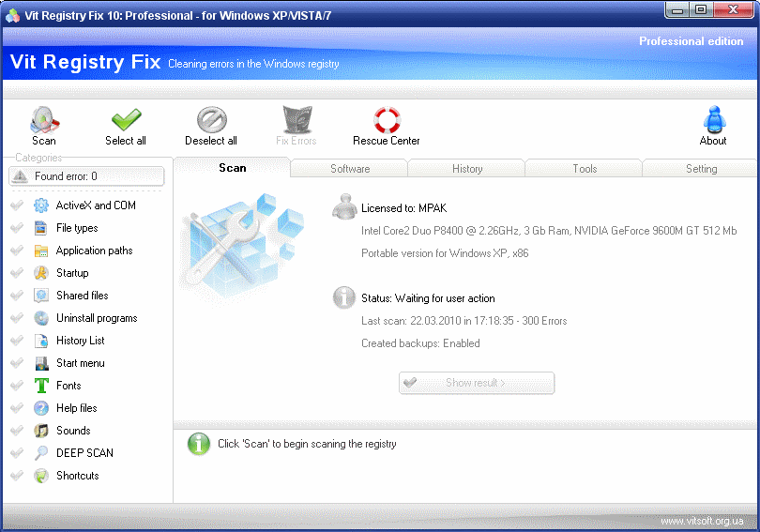760x532 pixels.
Task: Open the About dialog icon
Action: click(x=714, y=120)
